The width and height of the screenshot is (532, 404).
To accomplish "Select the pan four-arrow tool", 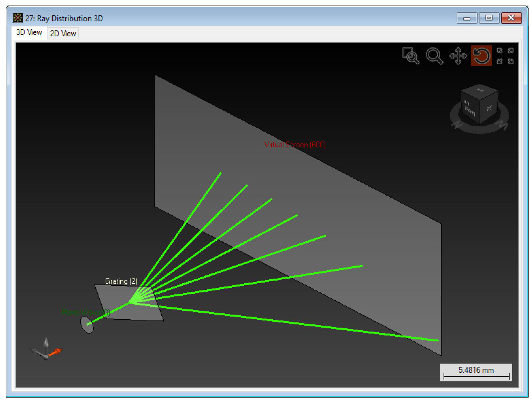I will (x=458, y=56).
